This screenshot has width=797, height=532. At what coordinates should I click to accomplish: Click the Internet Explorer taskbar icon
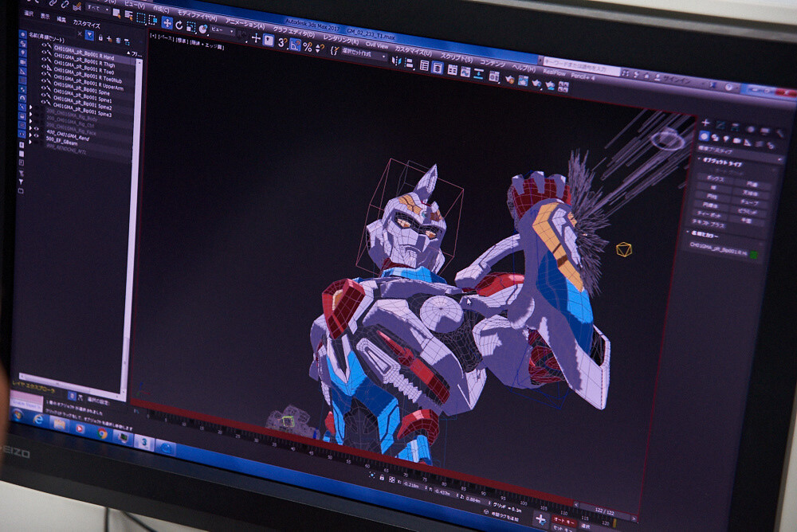[37, 419]
